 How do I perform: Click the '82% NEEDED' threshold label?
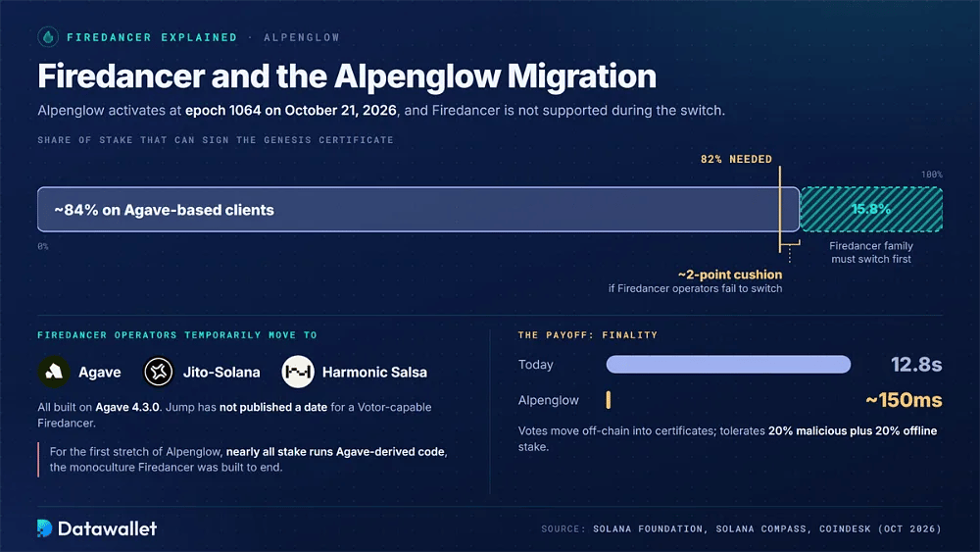tap(736, 159)
